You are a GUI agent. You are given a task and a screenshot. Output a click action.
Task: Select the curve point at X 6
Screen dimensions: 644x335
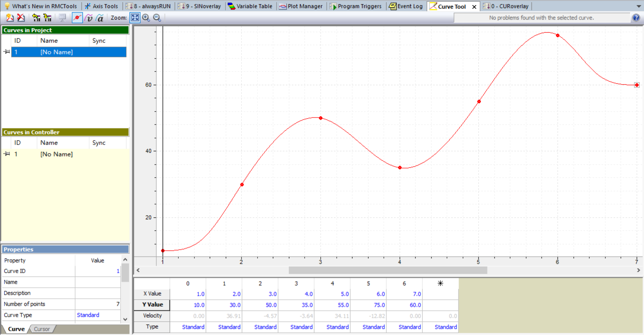(x=558, y=35)
